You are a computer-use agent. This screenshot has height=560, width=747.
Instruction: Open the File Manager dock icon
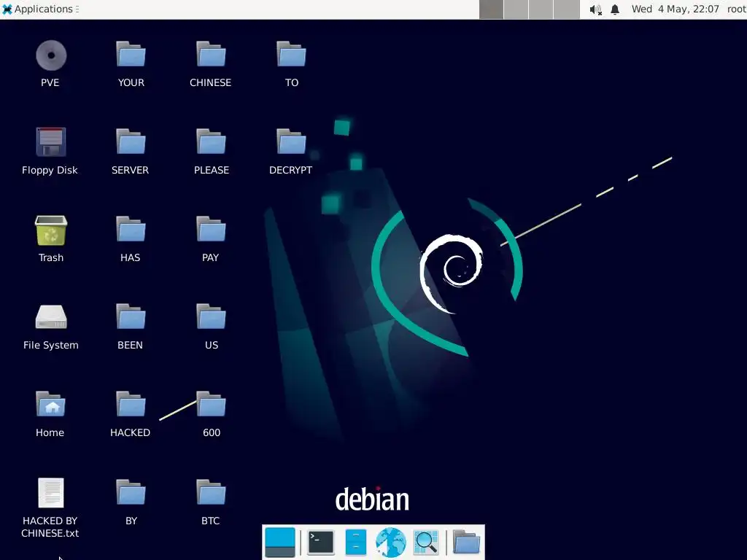(355, 542)
